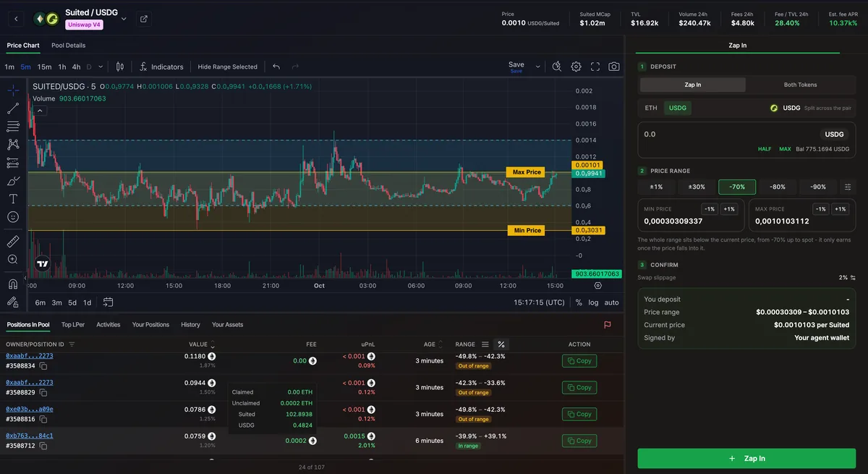
Task: Take a chart snapshot with camera icon
Action: point(614,67)
